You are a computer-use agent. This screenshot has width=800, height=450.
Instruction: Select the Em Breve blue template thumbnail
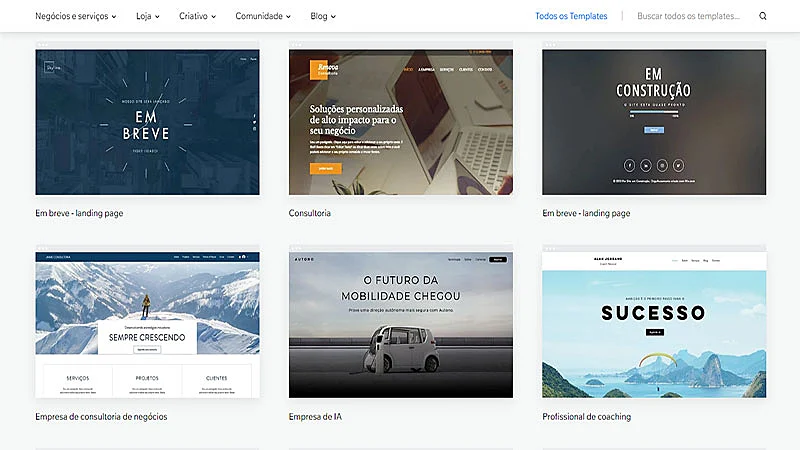147,122
